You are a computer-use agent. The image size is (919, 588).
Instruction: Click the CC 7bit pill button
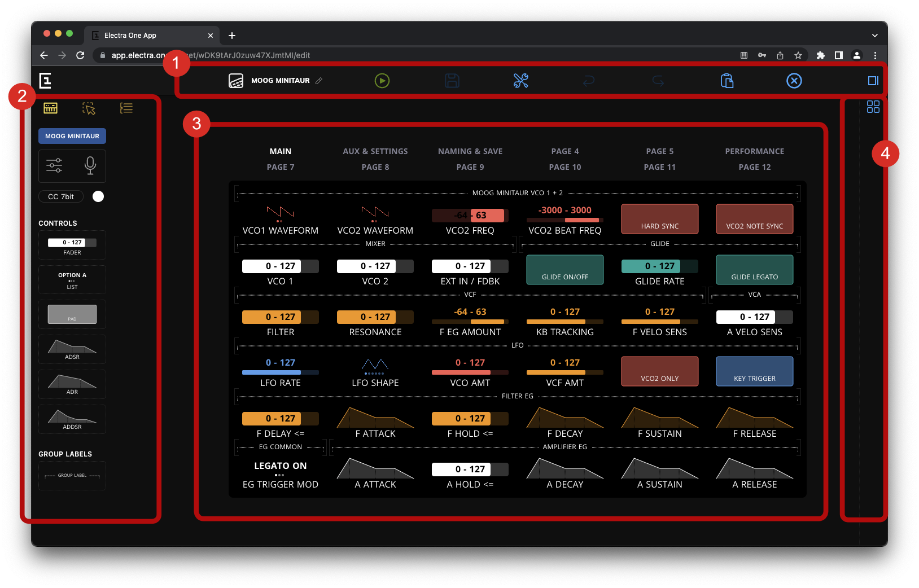click(60, 196)
